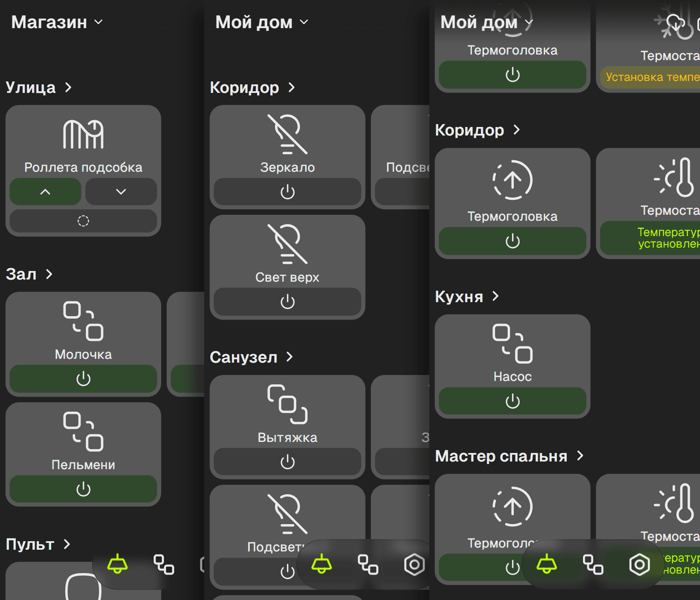Click the Молочка device icon
The image size is (700, 600).
[83, 321]
